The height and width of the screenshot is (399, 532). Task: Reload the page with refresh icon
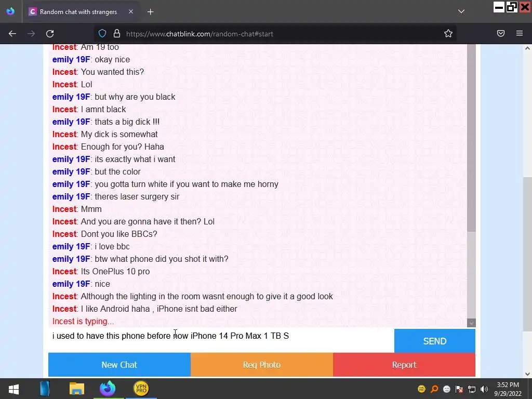(x=50, y=34)
